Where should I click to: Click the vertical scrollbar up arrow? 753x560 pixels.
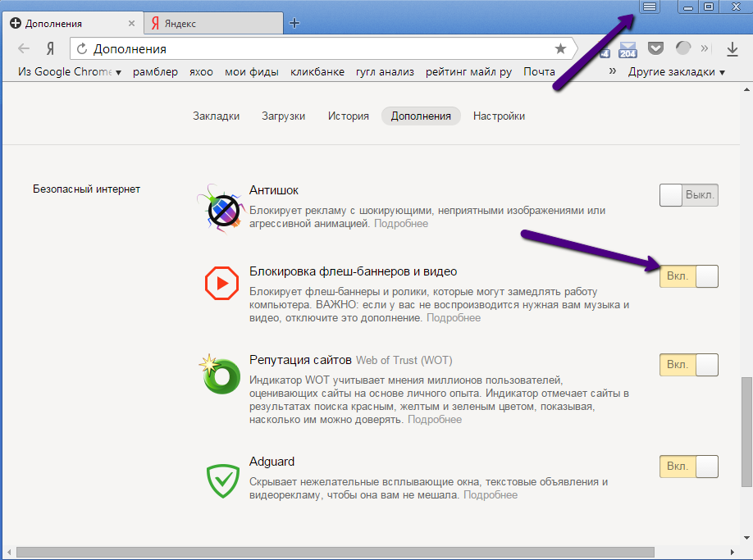(746, 89)
